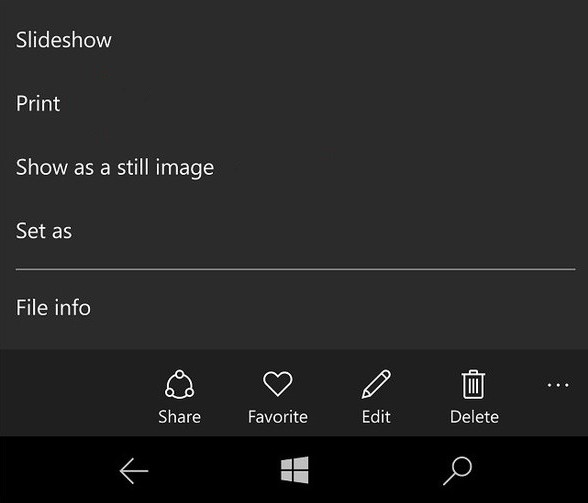Viewport: 588px width, 503px height.
Task: Tap the Edit text label
Action: click(x=376, y=417)
